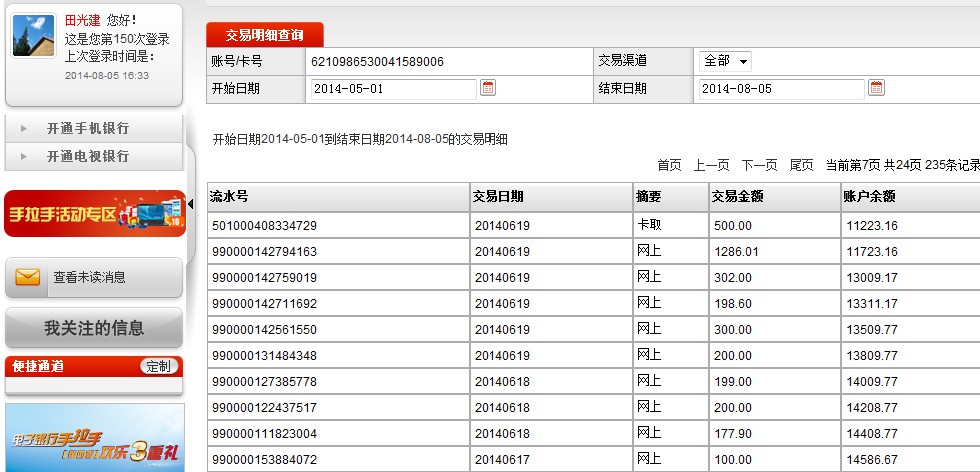Click the 开始日期 input field
This screenshot has height=472, width=980.
(392, 89)
